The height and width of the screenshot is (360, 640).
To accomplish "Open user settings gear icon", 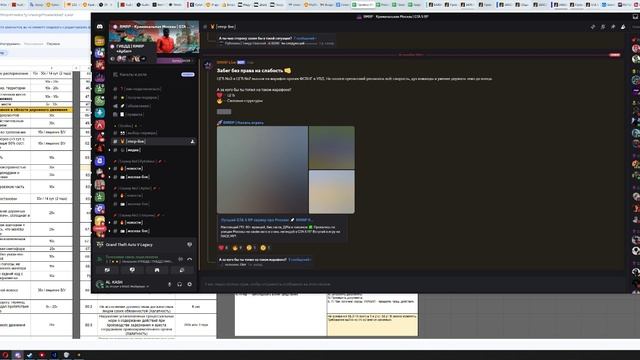I will [189, 284].
